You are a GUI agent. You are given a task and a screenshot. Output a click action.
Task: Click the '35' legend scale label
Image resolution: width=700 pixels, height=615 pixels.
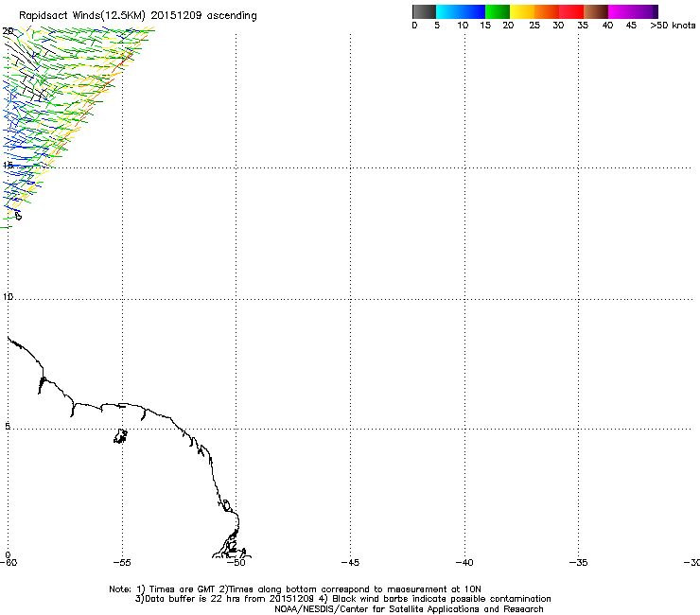[583, 26]
